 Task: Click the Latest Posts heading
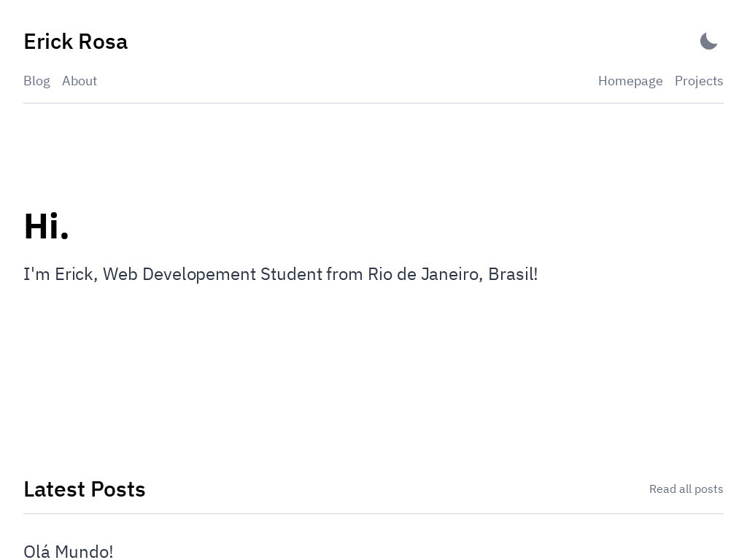point(85,489)
